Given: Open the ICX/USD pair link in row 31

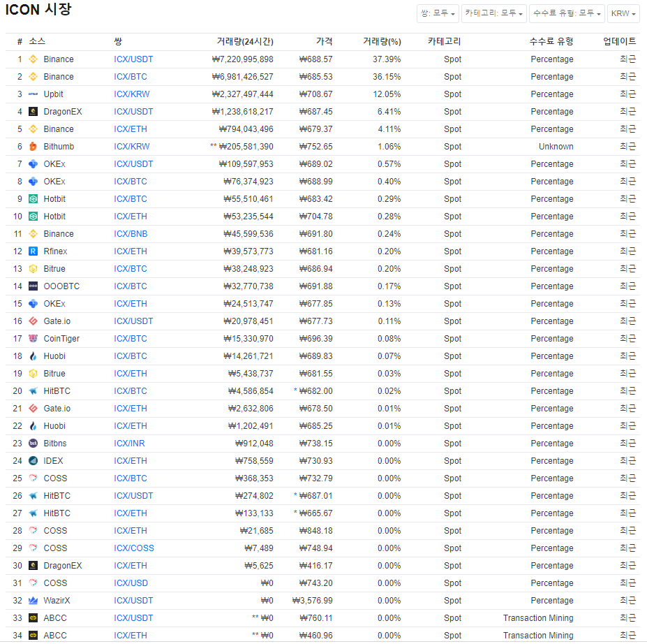Looking at the screenshot, I should [131, 583].
